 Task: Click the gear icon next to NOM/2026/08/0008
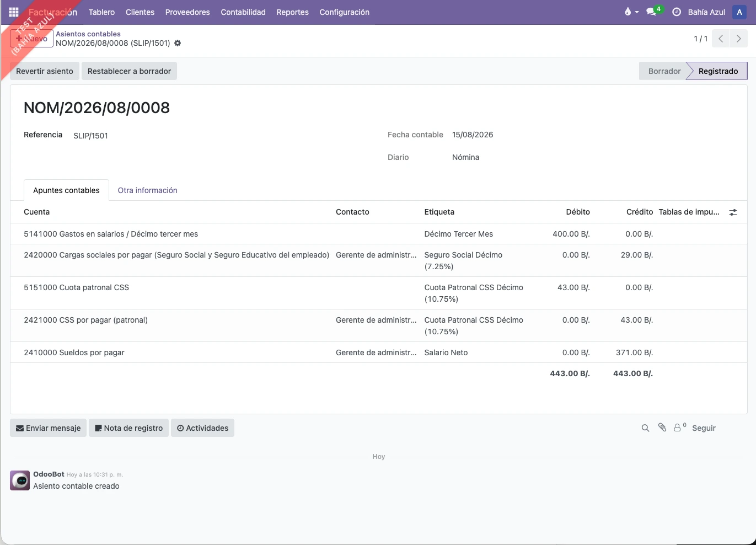[x=178, y=43]
